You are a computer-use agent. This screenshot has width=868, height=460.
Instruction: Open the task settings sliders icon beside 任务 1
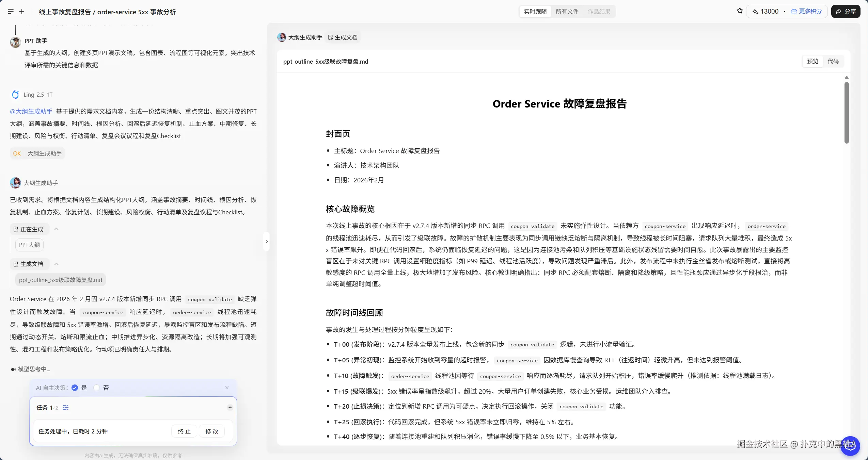click(65, 407)
